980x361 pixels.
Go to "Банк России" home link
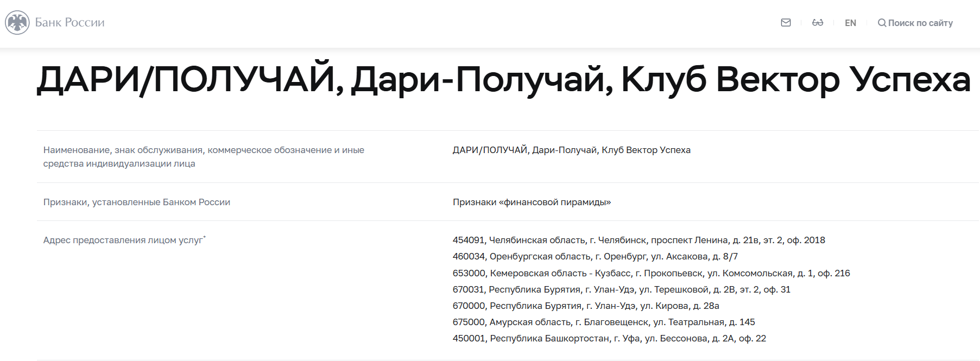click(x=69, y=23)
